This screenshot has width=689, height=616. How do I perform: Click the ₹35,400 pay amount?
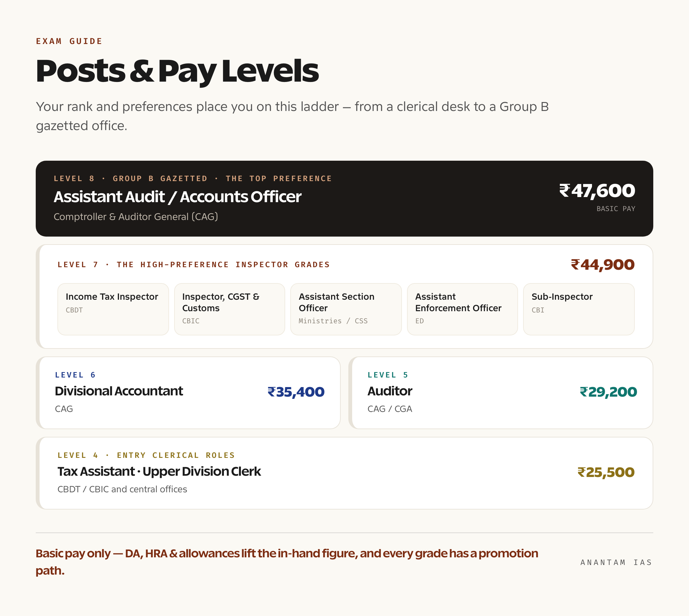(296, 392)
